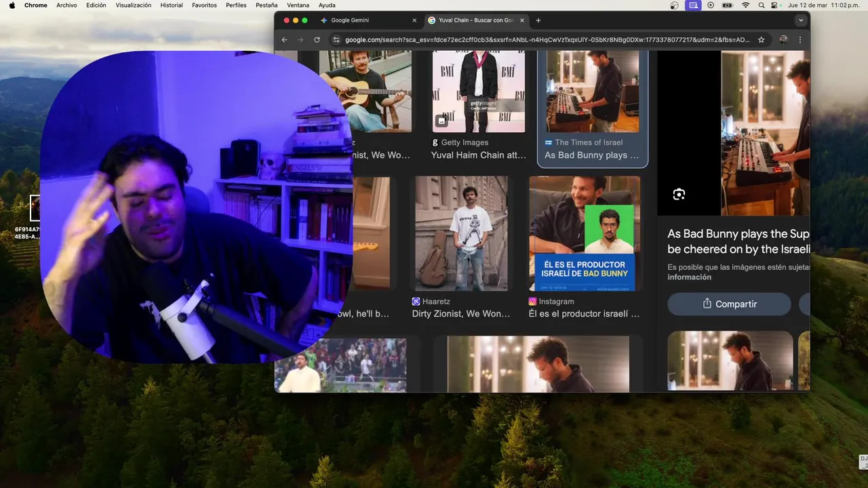The width and height of the screenshot is (868, 488).
Task: Open related image thumbnail below Compartir
Action: pos(730,361)
